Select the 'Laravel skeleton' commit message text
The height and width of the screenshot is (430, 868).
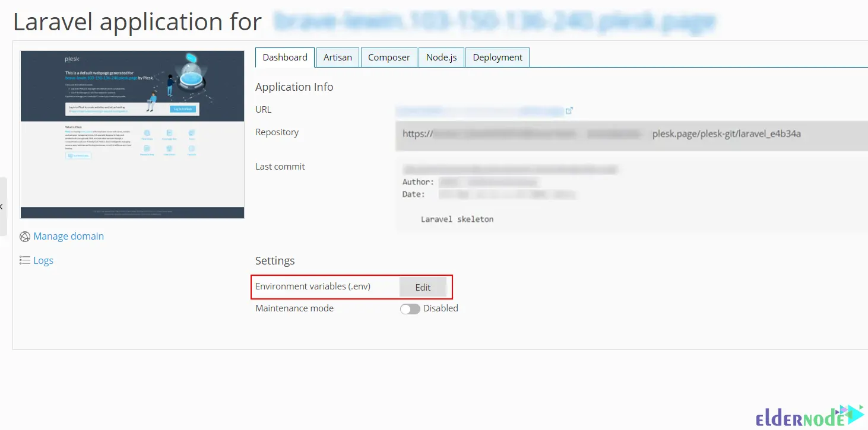pyautogui.click(x=457, y=219)
